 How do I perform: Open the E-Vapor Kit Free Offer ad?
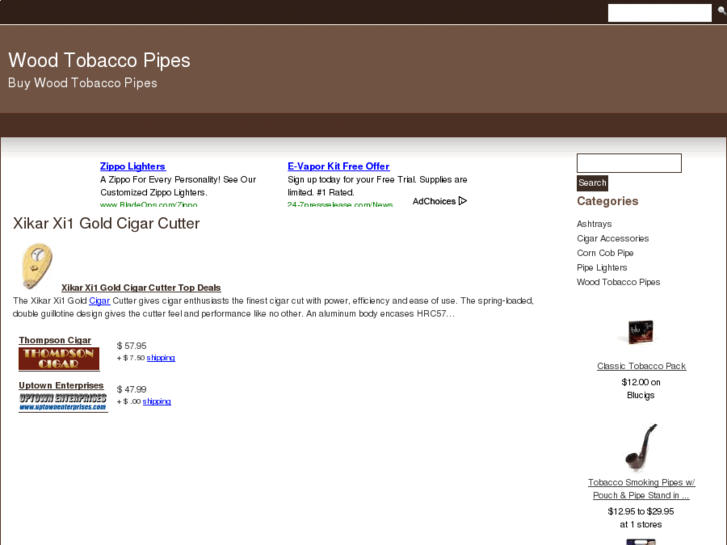point(338,166)
